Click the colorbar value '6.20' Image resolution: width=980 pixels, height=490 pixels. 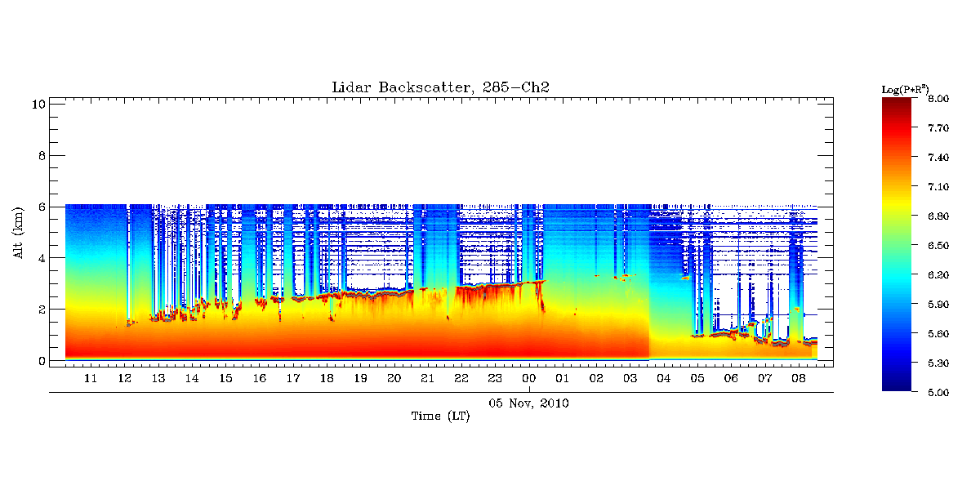[938, 275]
